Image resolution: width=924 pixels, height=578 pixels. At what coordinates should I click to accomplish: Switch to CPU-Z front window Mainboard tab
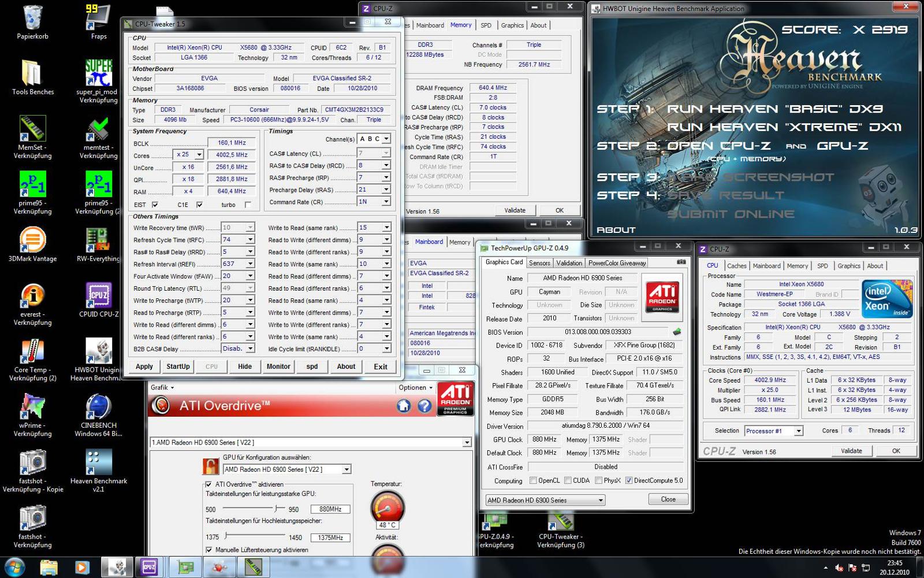click(766, 265)
